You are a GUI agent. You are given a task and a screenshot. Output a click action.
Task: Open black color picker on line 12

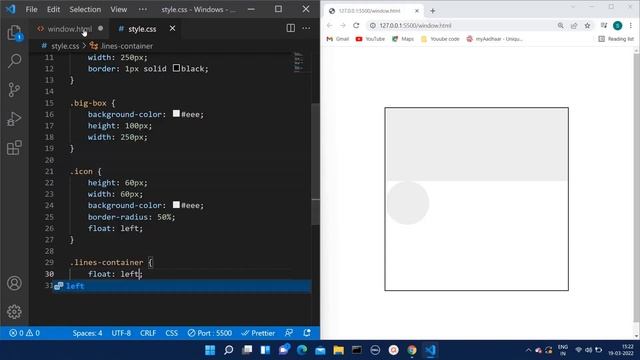pos(176,68)
